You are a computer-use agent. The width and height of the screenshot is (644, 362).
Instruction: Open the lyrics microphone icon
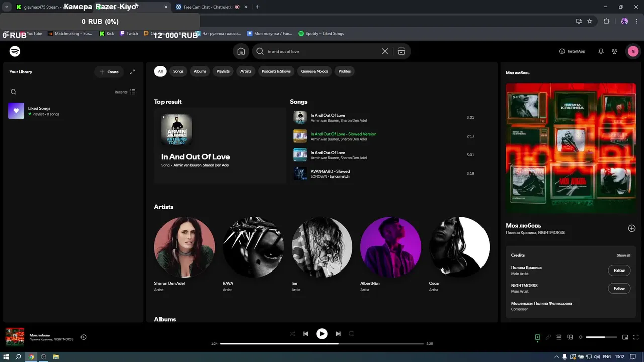coord(548,337)
